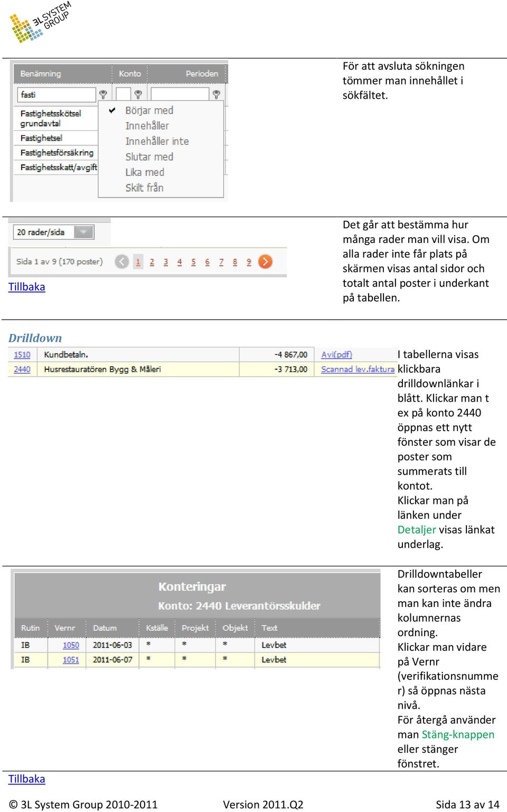The width and height of the screenshot is (507, 812).
Task: Go to page 1 in the pager
Action: point(138,262)
